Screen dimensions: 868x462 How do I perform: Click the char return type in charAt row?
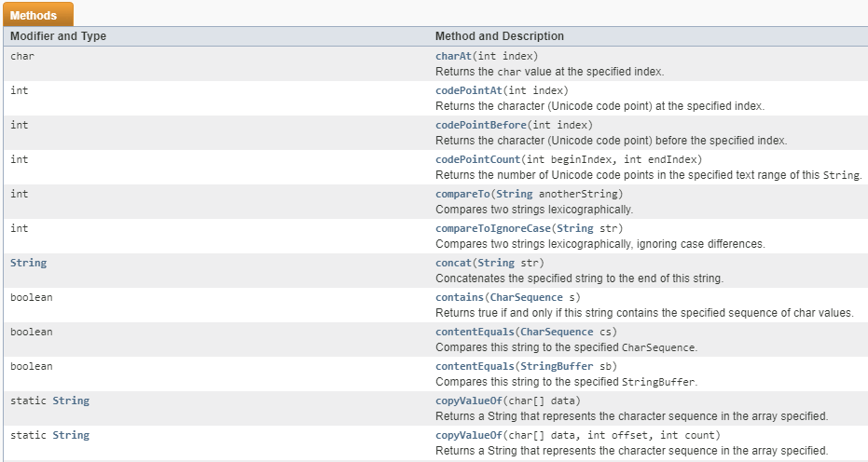22,56
